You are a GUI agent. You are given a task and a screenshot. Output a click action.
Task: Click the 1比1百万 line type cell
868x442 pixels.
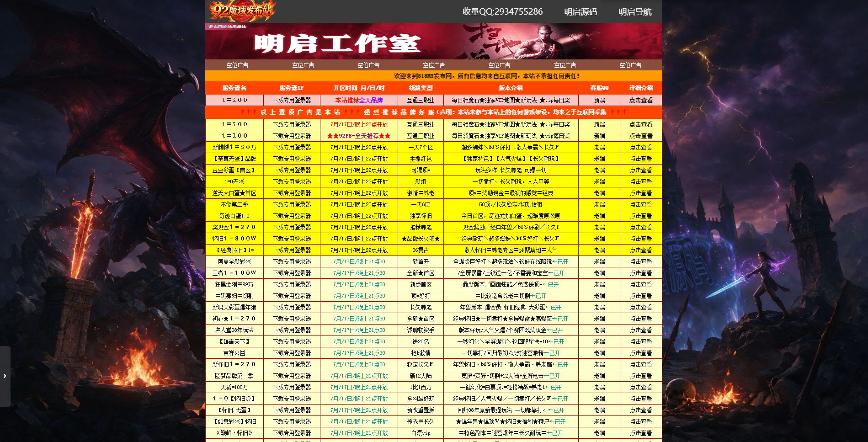point(421,387)
